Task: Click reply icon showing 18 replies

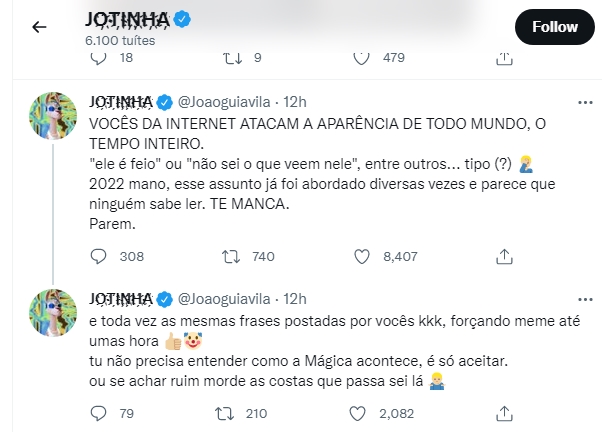Action: 98,59
